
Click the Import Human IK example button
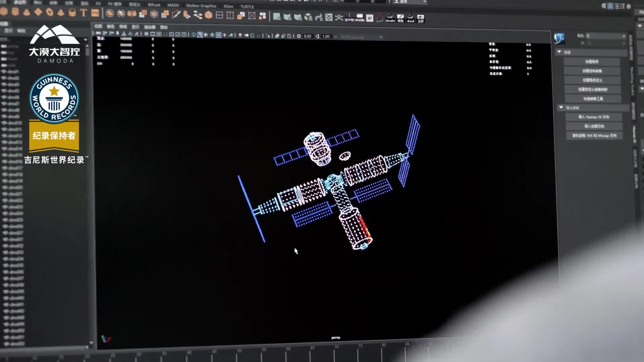point(594,117)
